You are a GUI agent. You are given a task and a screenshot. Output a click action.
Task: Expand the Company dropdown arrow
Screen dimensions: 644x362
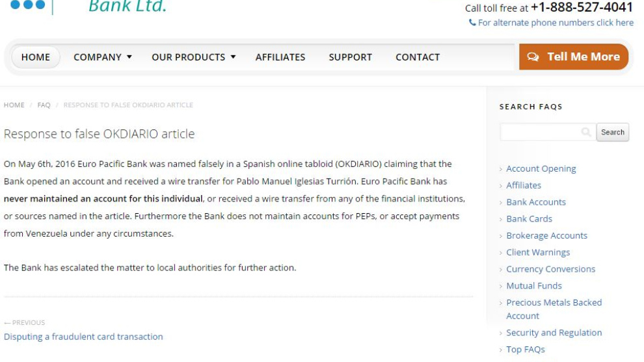(129, 57)
